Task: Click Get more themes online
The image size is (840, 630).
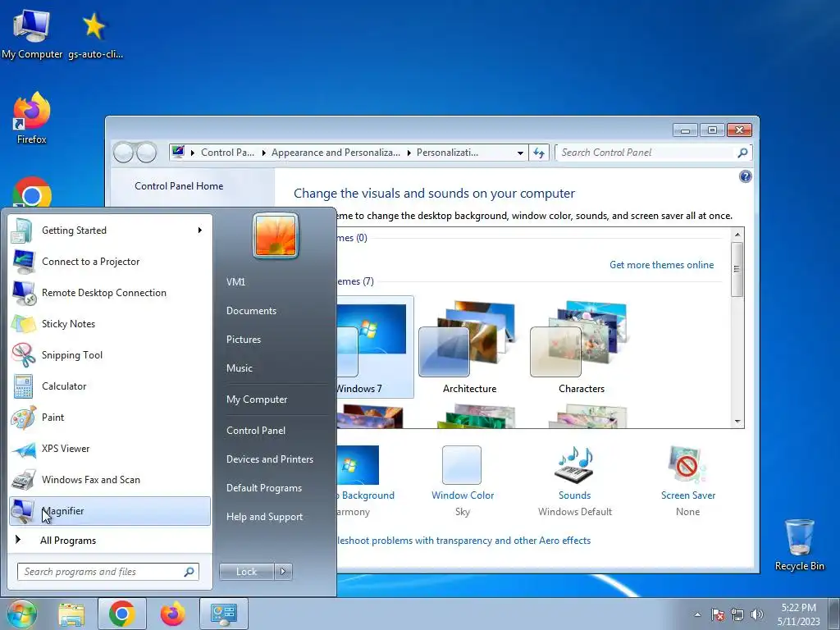Action: [662, 265]
